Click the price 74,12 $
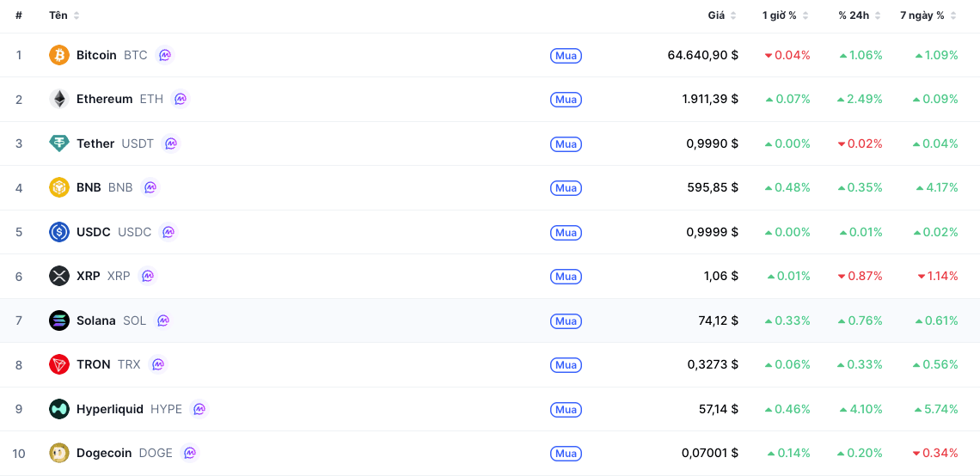 point(718,320)
